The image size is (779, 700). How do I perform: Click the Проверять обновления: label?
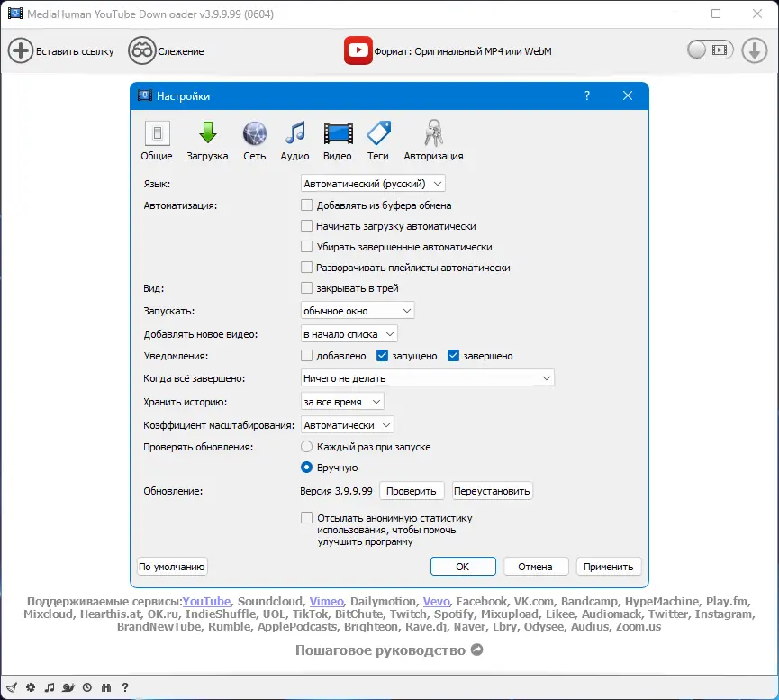pyautogui.click(x=198, y=447)
